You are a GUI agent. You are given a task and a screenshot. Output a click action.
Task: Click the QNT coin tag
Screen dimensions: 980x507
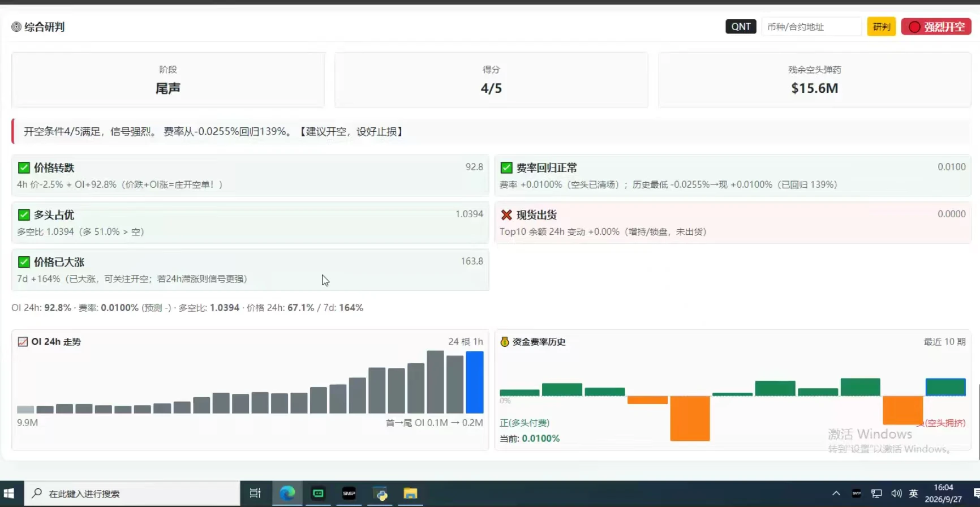(x=741, y=27)
